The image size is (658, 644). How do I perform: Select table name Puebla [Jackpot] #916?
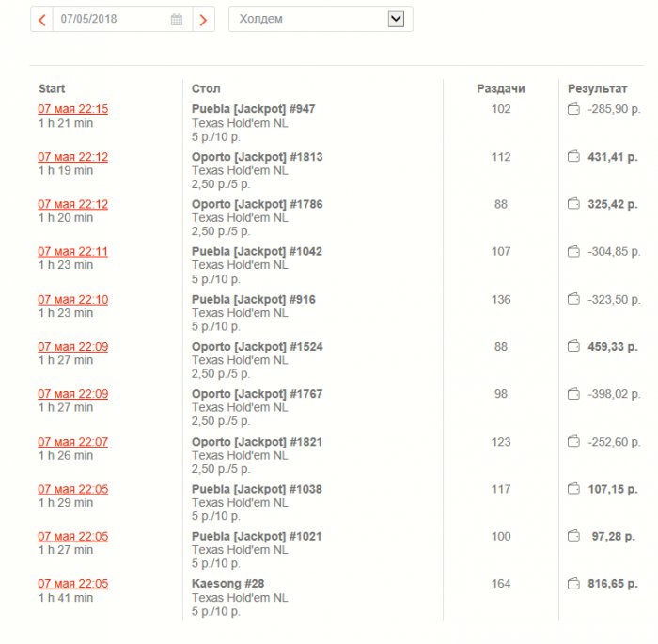coord(254,299)
